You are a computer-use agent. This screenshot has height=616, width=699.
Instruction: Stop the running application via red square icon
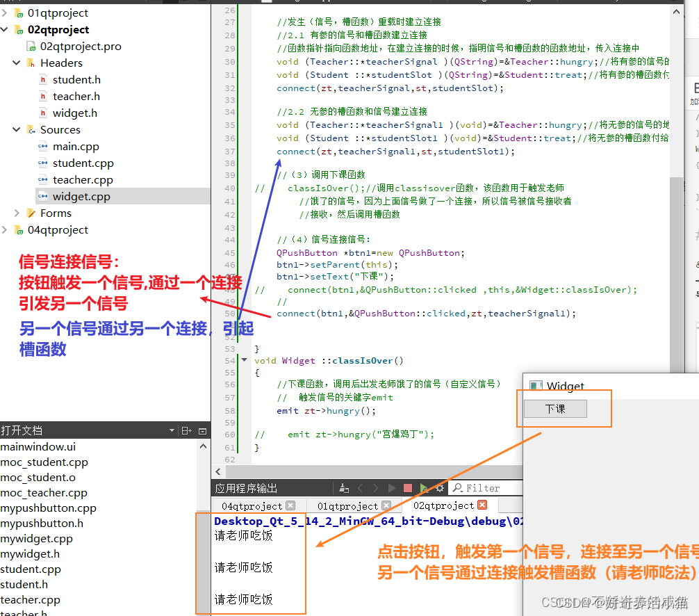409,487
